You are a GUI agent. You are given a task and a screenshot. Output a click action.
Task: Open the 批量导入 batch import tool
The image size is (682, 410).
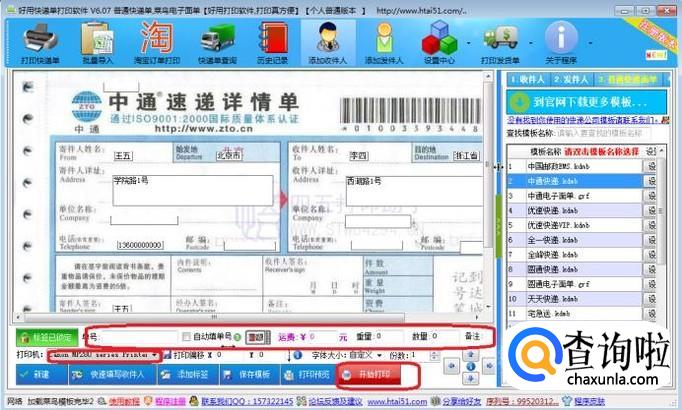click(x=97, y=43)
